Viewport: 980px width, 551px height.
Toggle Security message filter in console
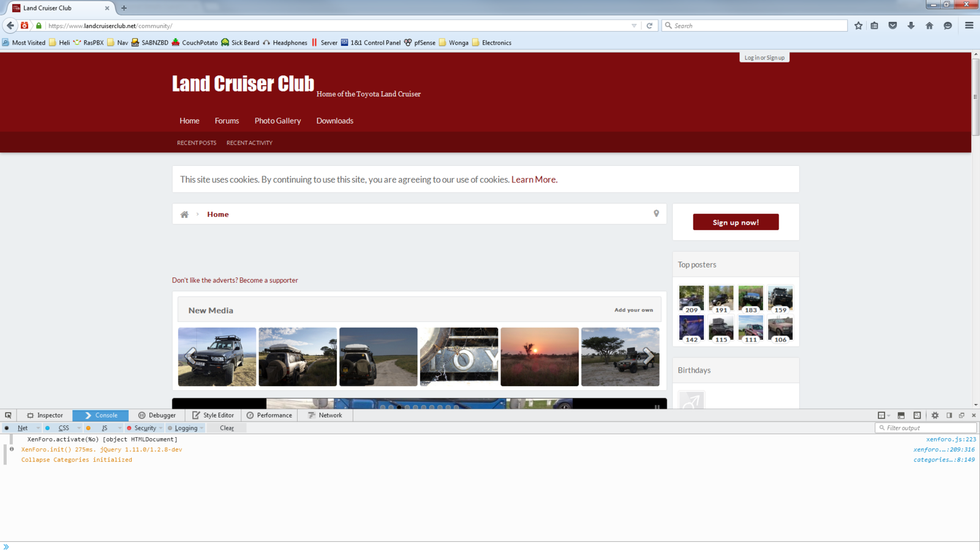[145, 428]
